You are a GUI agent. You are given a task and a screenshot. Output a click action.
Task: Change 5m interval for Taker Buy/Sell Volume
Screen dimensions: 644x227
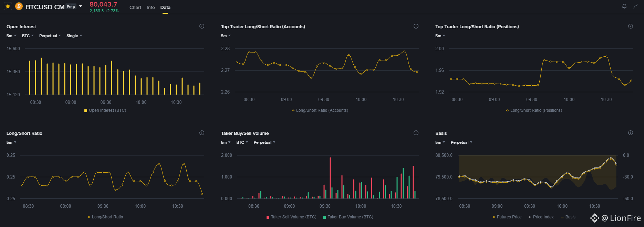tap(226, 142)
